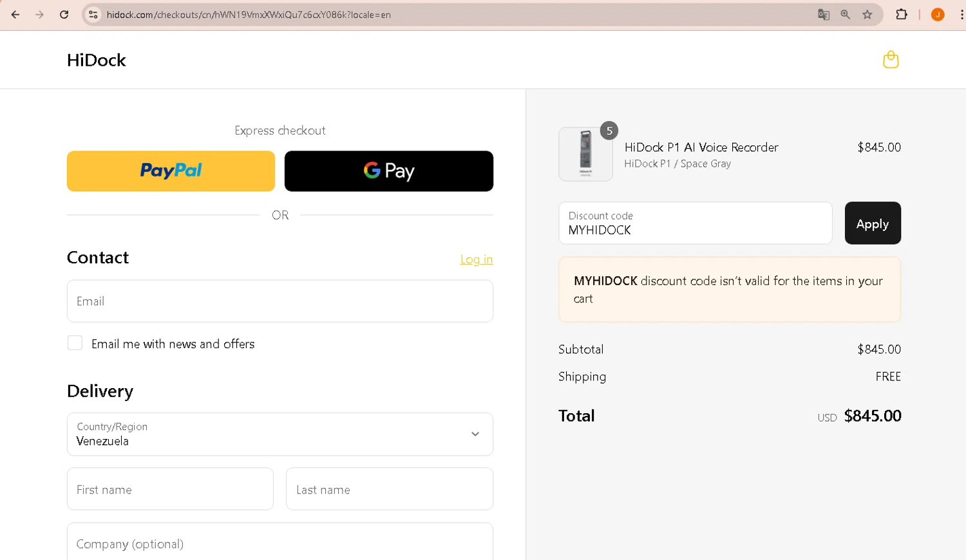Click the browser forward arrow
966x560 pixels.
click(39, 14)
